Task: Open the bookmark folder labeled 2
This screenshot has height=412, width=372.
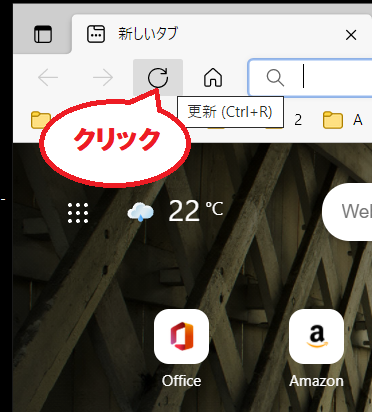Action: point(284,120)
